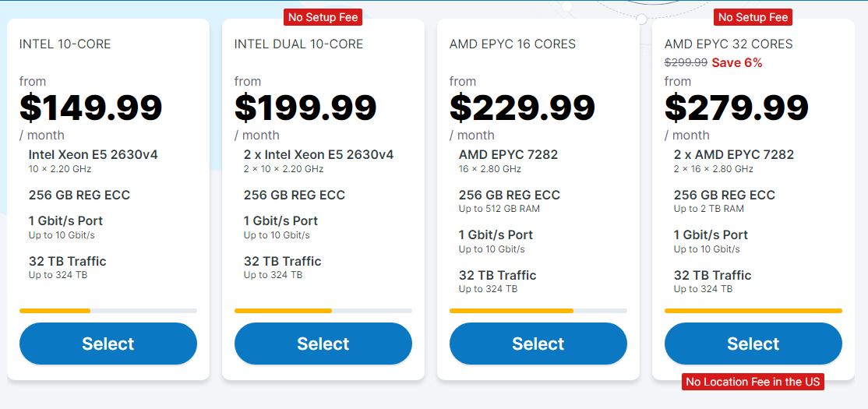Screen dimensions: 868x409
Task: Select the Intel 10-Core $149.99 plan
Action: point(108,344)
